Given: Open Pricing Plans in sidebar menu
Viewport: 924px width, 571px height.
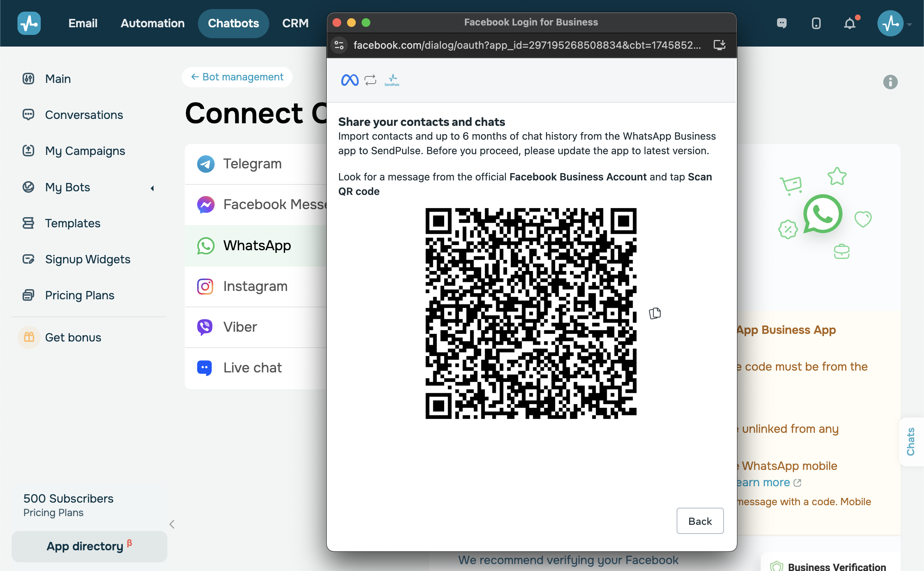Looking at the screenshot, I should click(79, 295).
